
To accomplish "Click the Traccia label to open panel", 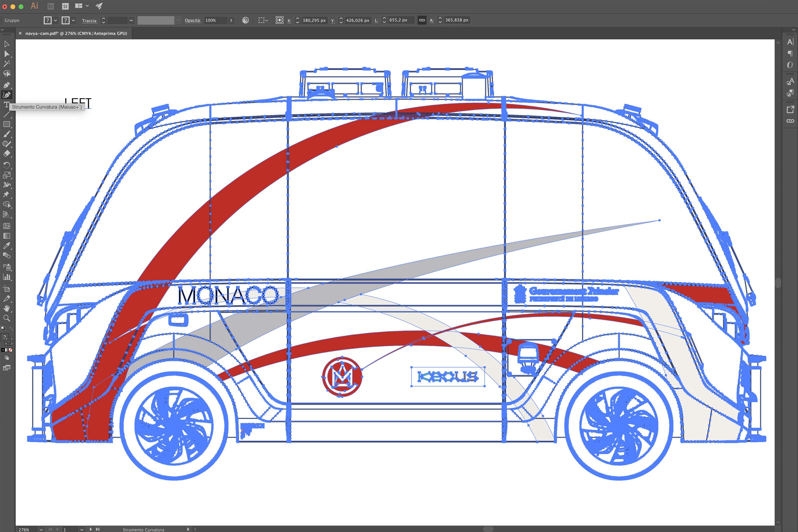I will 89,21.
